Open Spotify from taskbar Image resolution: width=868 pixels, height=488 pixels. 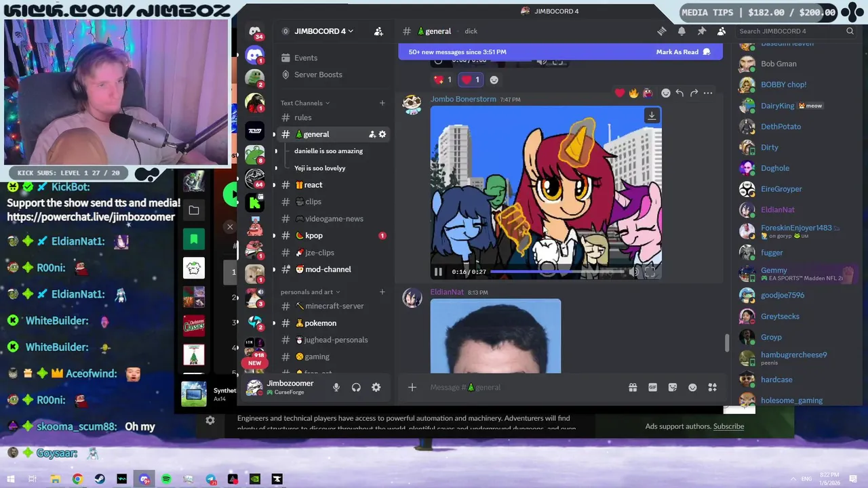pos(167,479)
